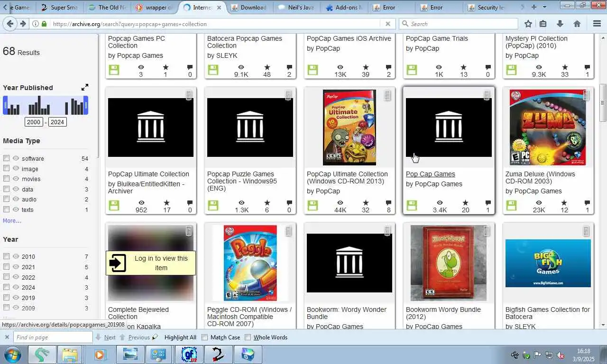The image size is (607, 364).
Task: Open Bookworm: Wordy Wonder Bundle link
Action: pos(347,313)
